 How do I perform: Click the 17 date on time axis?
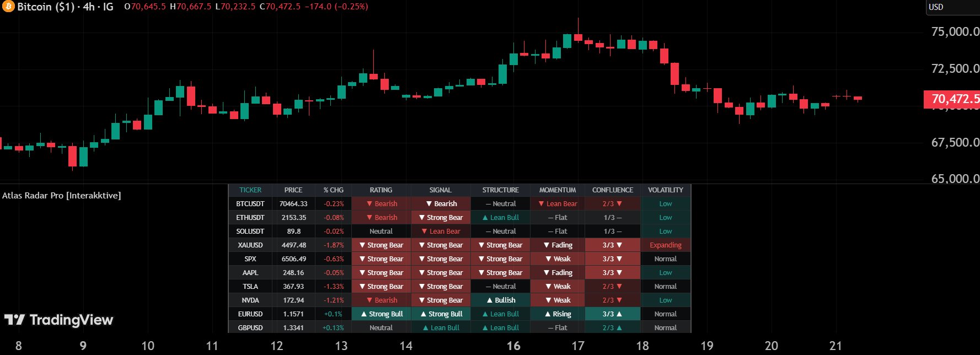(577, 346)
